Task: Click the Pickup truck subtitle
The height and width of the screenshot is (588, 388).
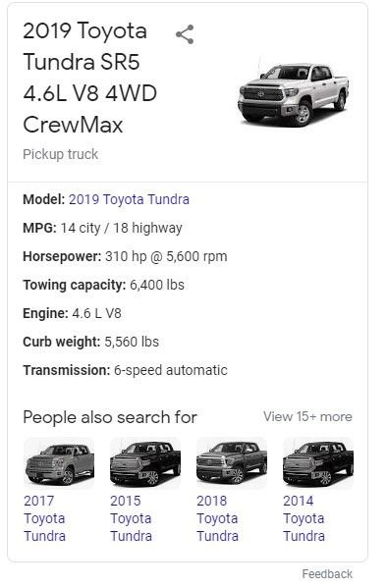Action: tap(61, 154)
